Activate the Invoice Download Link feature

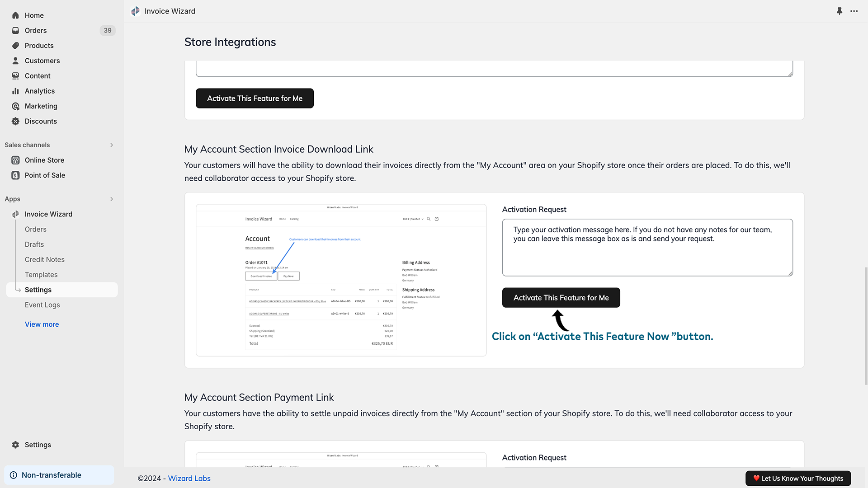pos(561,298)
